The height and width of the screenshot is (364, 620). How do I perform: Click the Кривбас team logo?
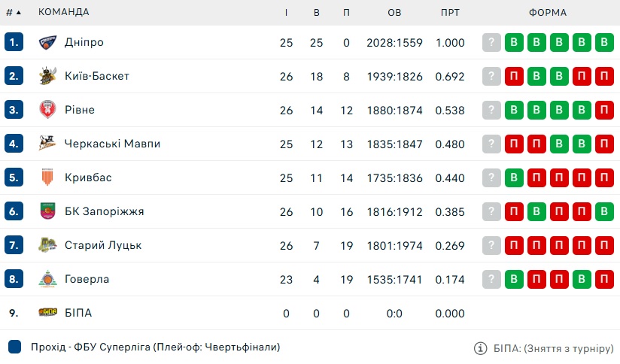(x=47, y=177)
